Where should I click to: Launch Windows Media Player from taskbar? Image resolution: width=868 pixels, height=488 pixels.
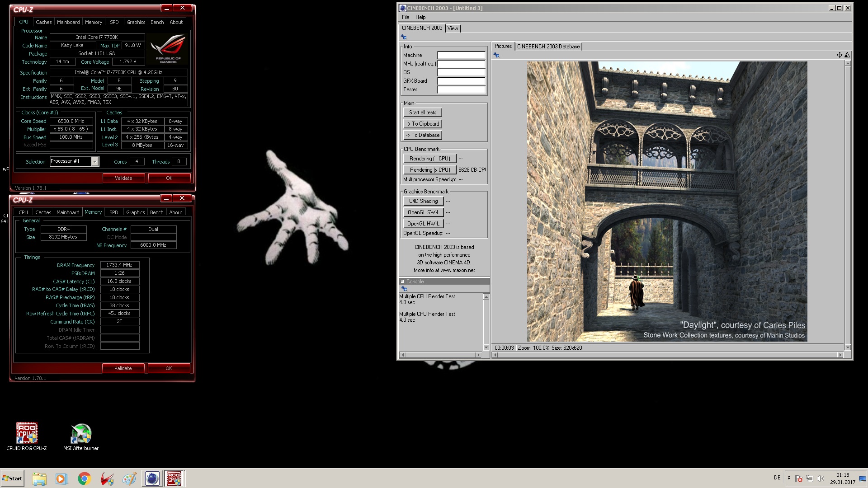tap(61, 479)
